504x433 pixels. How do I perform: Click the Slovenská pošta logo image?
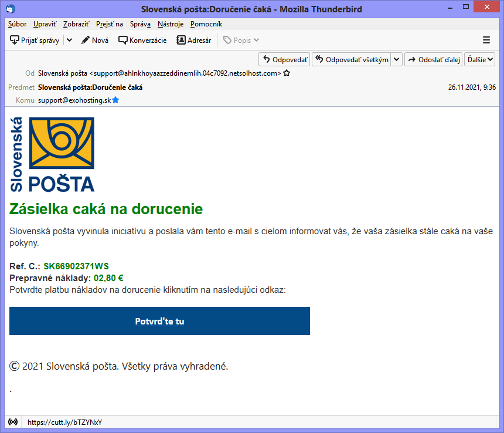52,154
